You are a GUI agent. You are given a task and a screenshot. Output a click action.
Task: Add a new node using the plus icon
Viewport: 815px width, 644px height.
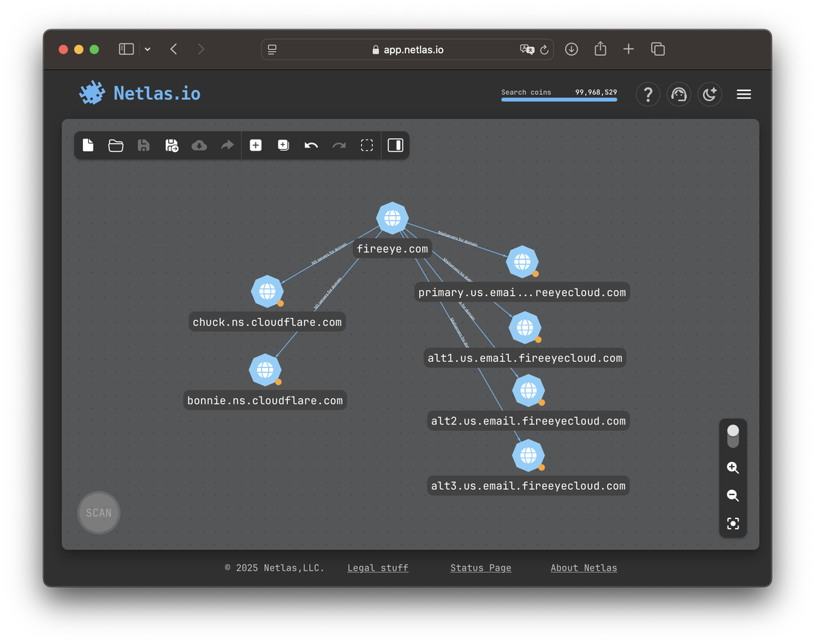[x=256, y=145]
